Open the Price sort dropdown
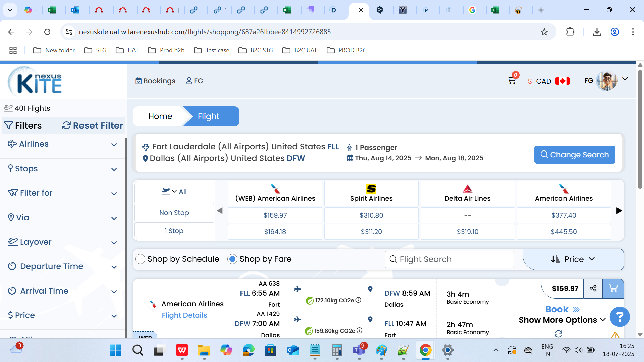Image resolution: width=644 pixels, height=362 pixels. [x=573, y=259]
